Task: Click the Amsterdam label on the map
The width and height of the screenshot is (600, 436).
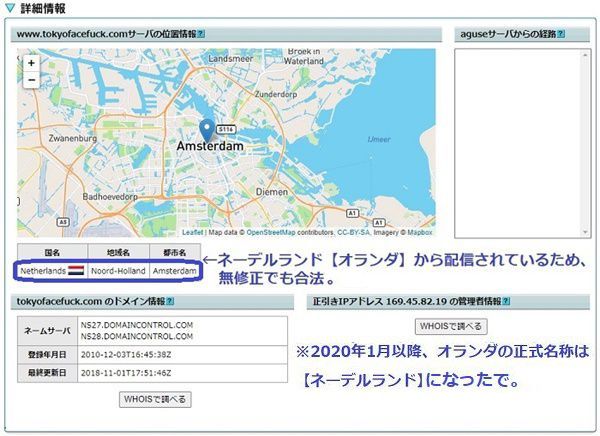Action: 210,146
